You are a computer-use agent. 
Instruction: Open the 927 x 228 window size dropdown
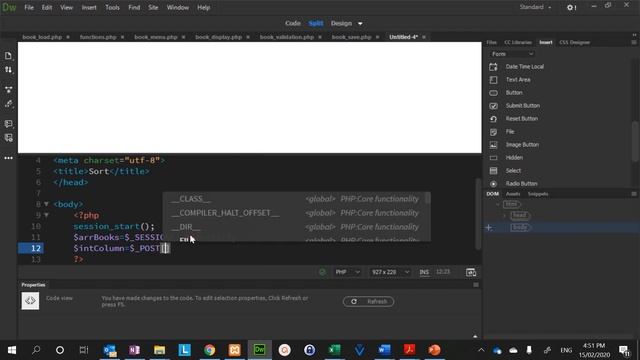(390, 272)
